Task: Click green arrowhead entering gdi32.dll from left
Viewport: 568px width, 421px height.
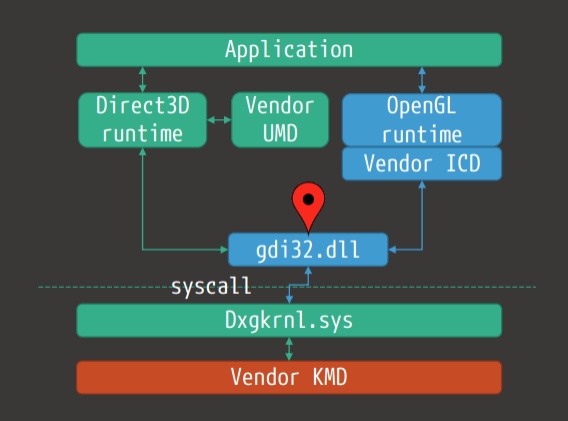Action: (224, 250)
